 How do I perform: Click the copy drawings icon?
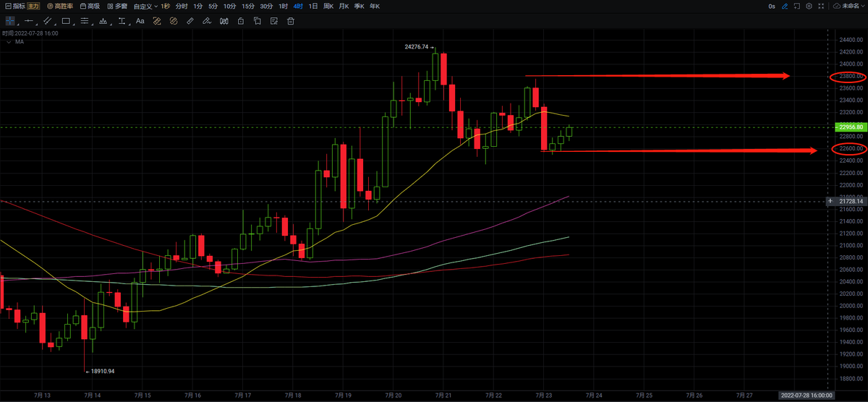click(x=258, y=21)
